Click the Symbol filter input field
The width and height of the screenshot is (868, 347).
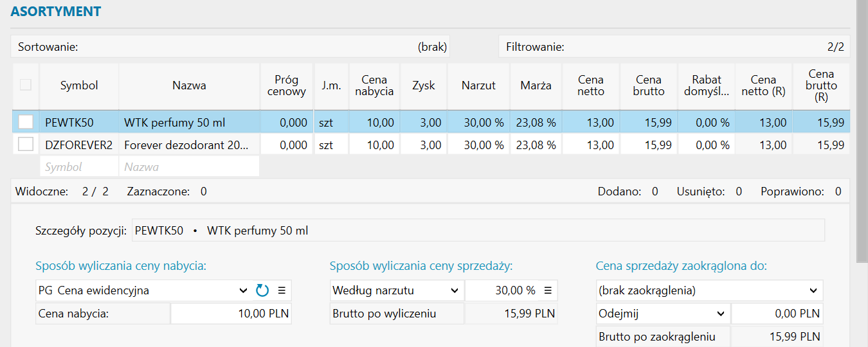pyautogui.click(x=78, y=167)
